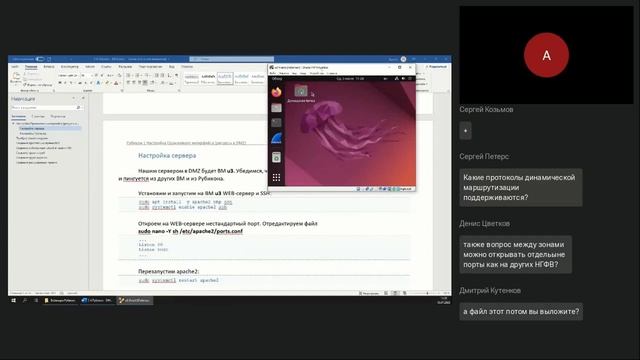Click the text highlight color button
Viewport: 640px width, 360px height.
[107, 83]
